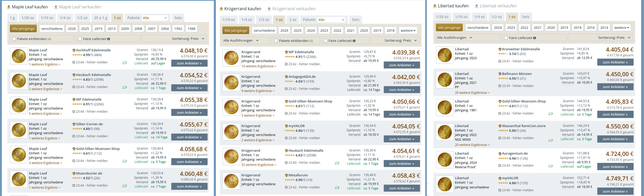Click the verified shield icon beside Bellmann Münzen

click(x=500, y=74)
